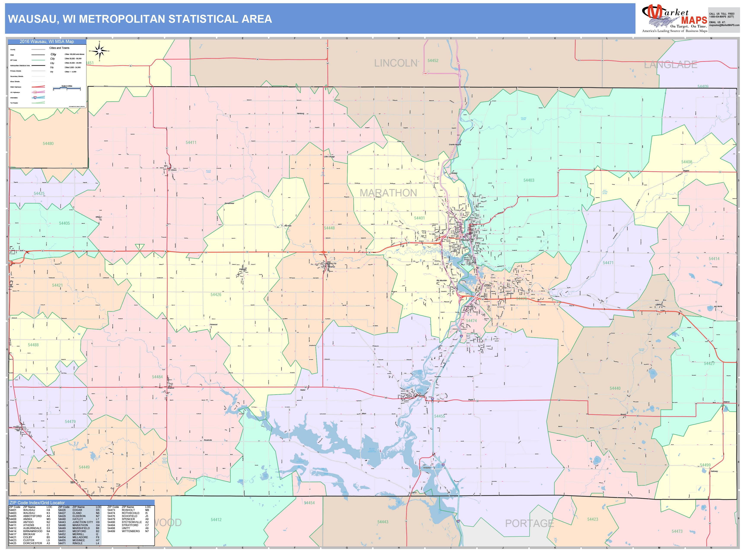Open the ZIP Code Index/Grid Locator header
The image size is (747, 560).
click(x=37, y=503)
